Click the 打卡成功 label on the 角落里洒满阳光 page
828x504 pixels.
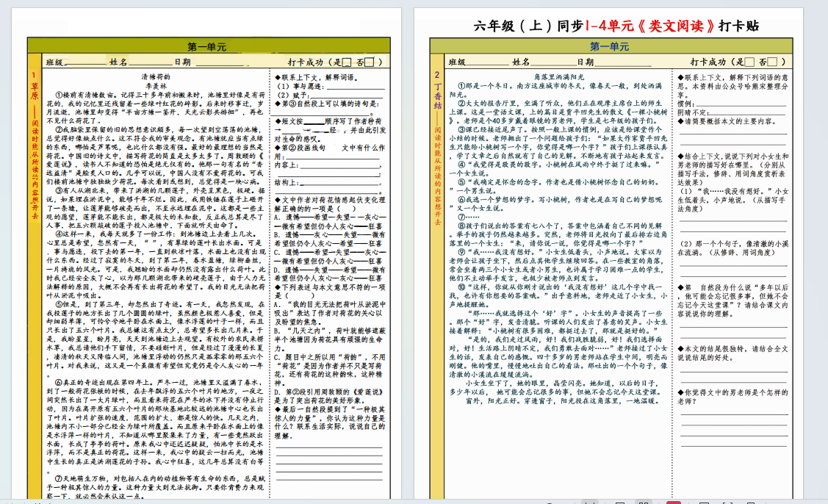709,62
